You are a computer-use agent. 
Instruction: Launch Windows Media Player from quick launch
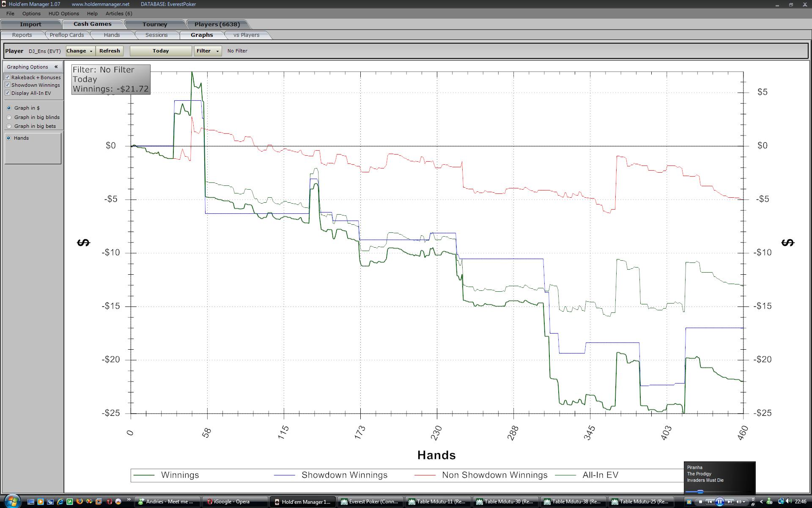pos(41,502)
